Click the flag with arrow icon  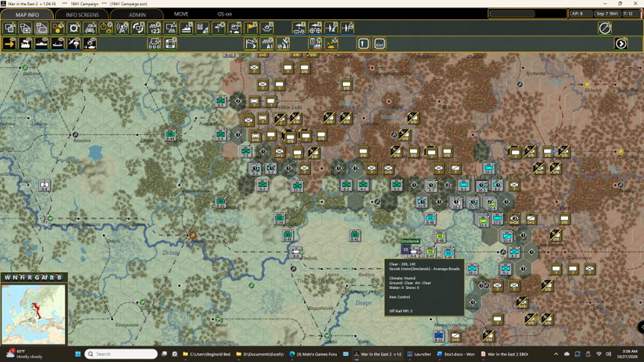pyautogui.click(x=251, y=43)
